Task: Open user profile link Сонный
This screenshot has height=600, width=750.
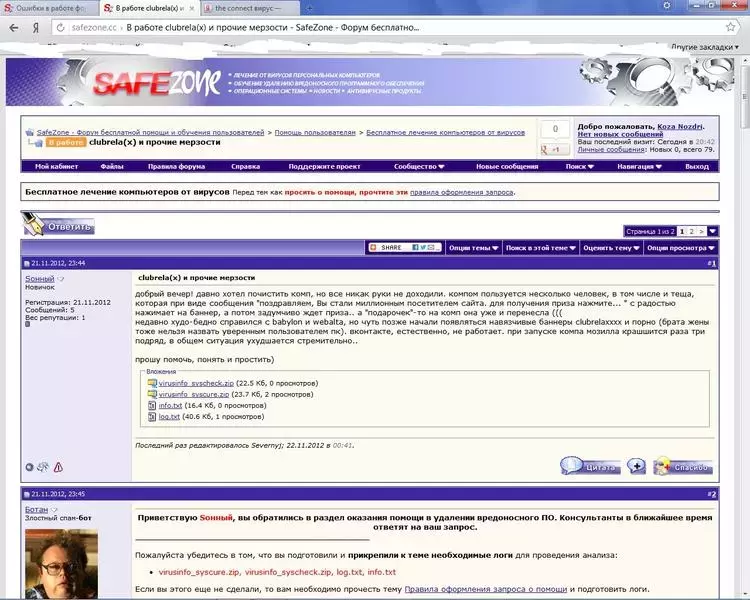Action: [x=40, y=278]
